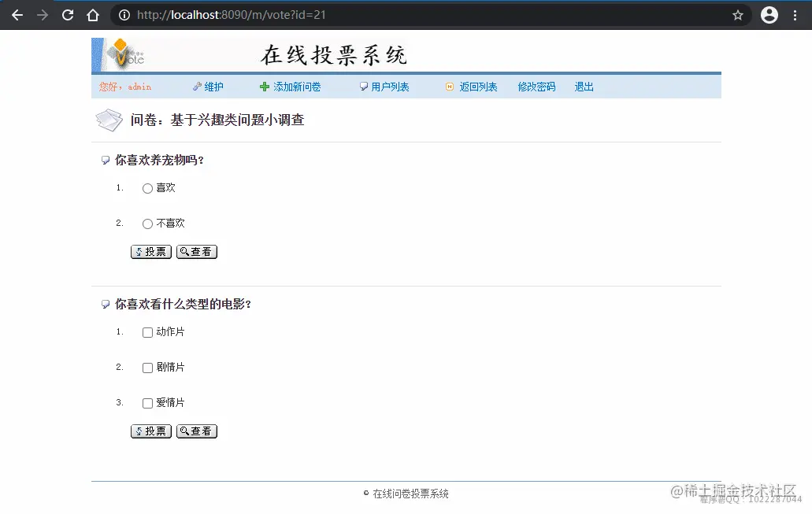The image size is (812, 514).
Task: Click the bubble icon beside the movie question
Action: 105,304
